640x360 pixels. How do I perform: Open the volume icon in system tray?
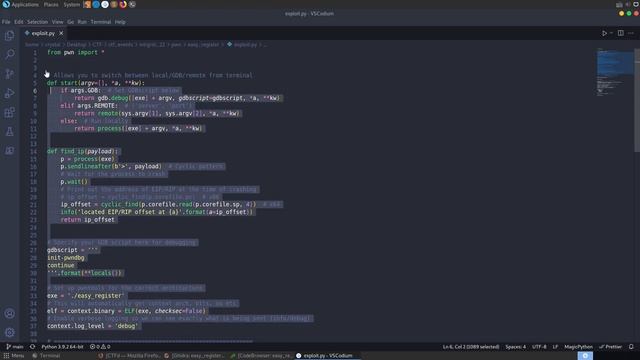pos(628,4)
